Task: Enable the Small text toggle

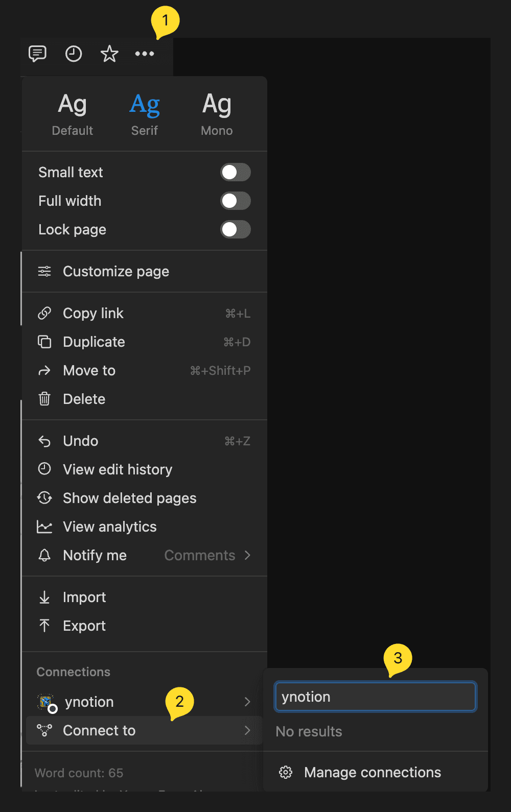Action: point(235,173)
